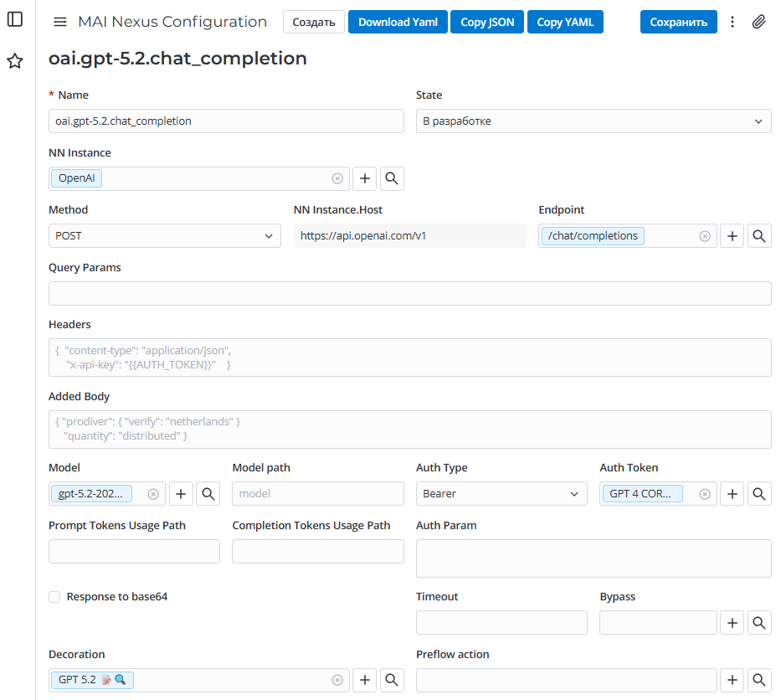Toggle the sidebar panel icon
781x700 pixels.
coord(15,19)
